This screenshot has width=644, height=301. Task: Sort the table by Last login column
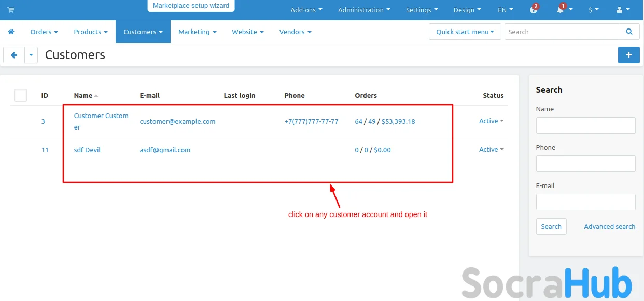tap(240, 95)
